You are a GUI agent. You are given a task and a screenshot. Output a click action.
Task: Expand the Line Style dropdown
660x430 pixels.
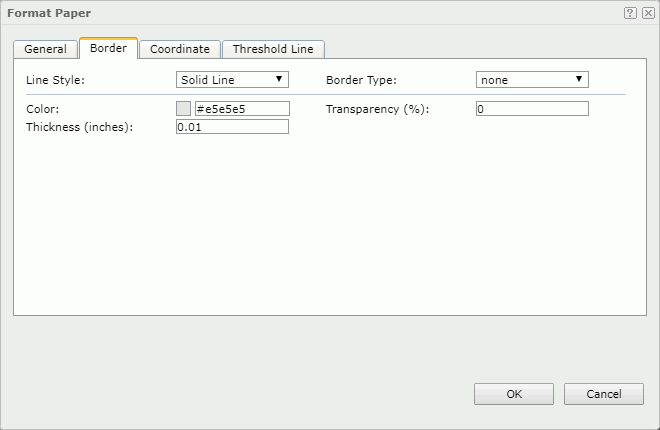pyautogui.click(x=232, y=80)
